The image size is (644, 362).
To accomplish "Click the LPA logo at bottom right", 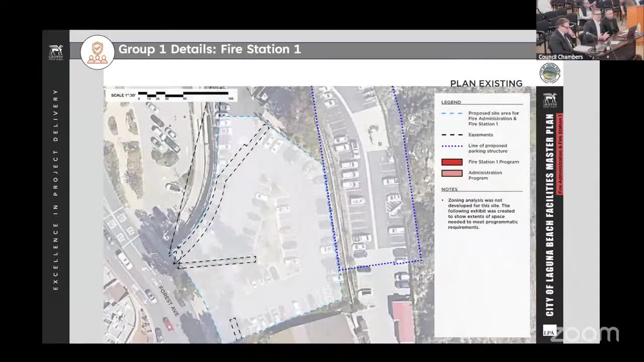I will click(549, 331).
